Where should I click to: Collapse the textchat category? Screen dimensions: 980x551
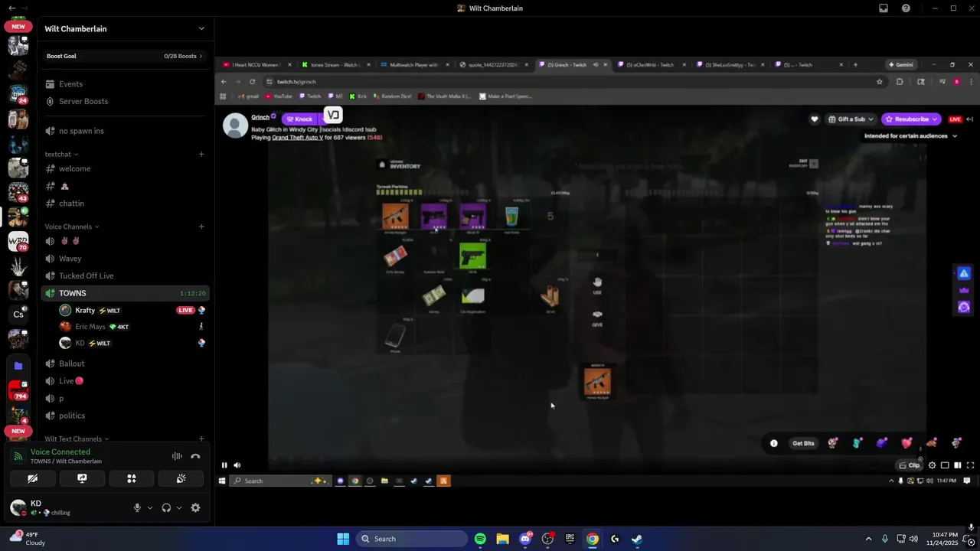click(x=61, y=155)
